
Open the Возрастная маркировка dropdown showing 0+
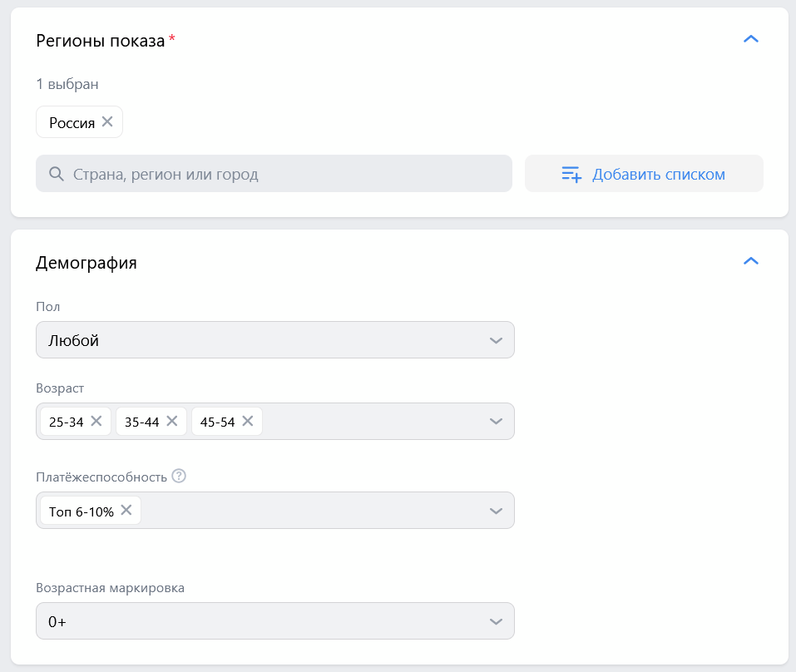coord(275,621)
